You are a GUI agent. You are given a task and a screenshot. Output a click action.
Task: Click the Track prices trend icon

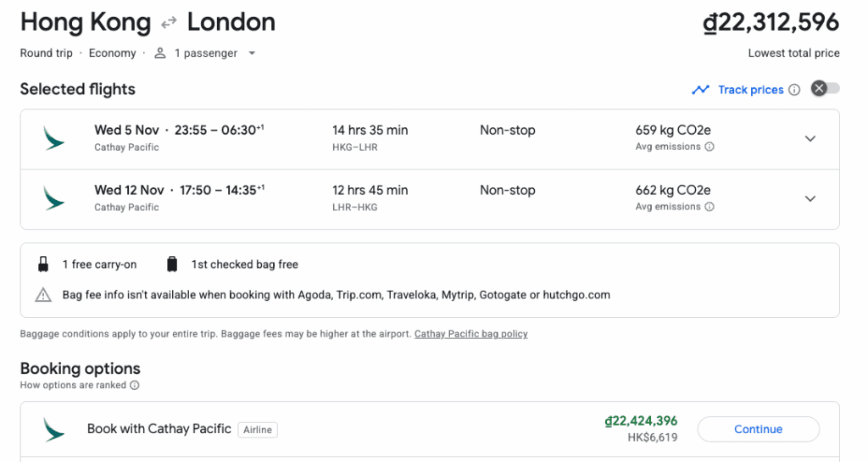pos(700,89)
